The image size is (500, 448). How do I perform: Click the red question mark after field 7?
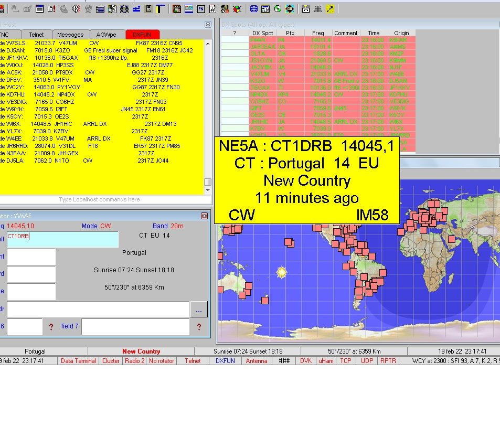[x=199, y=327]
